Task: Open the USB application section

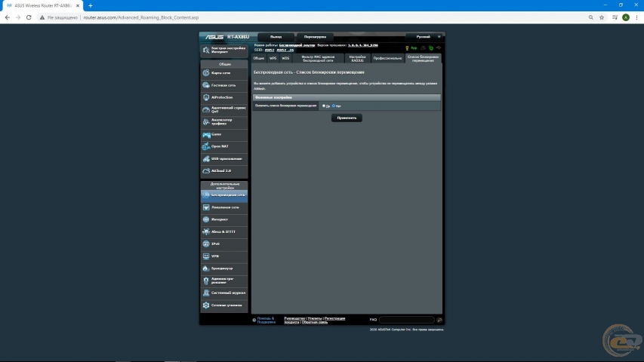Action: [x=223, y=159]
